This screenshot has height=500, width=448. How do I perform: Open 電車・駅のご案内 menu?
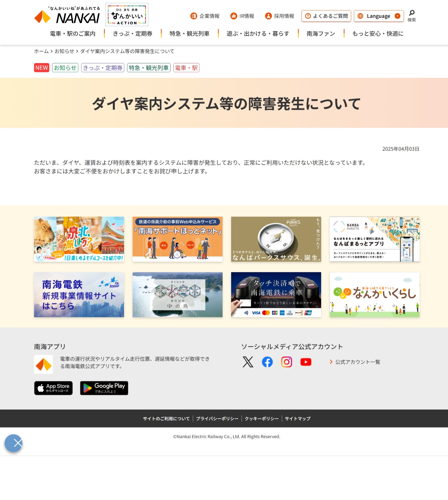73,34
